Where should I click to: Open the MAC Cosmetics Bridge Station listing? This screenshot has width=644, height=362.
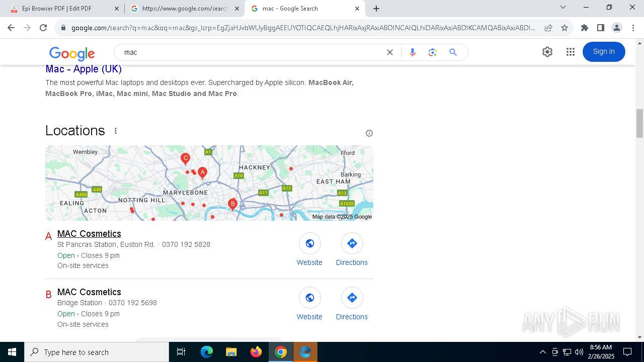pos(89,292)
